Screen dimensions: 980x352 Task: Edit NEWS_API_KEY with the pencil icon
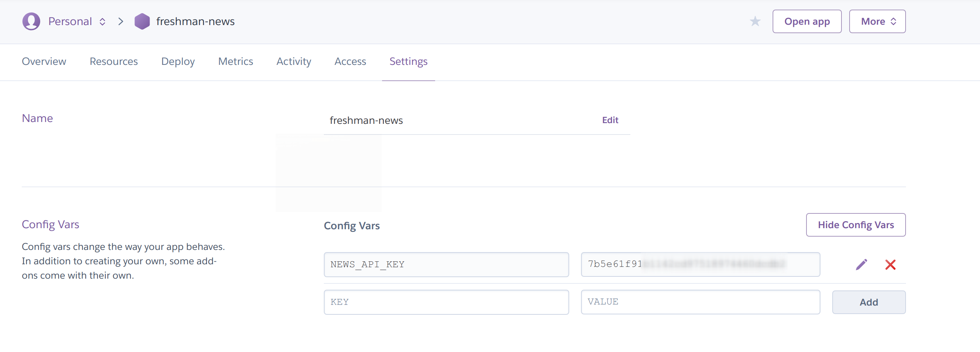point(861,265)
